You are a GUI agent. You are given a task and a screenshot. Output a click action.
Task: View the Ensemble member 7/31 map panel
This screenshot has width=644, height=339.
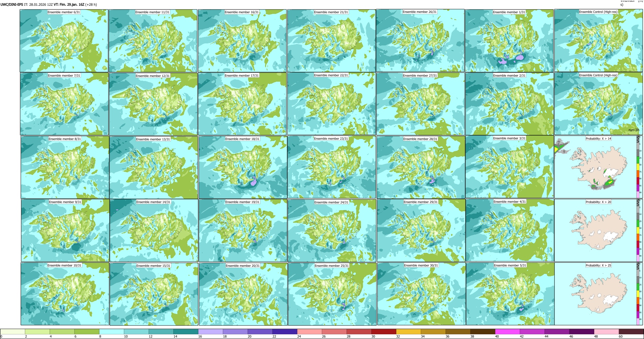point(64,104)
